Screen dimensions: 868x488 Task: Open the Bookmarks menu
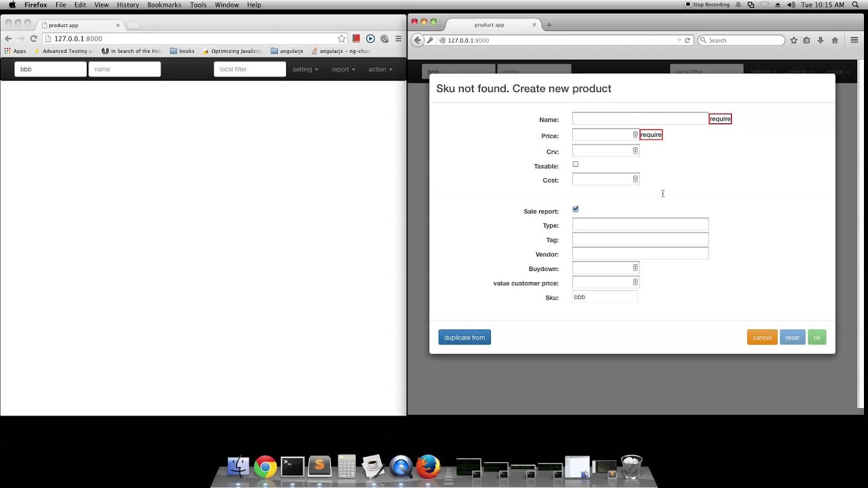pyautogui.click(x=164, y=5)
